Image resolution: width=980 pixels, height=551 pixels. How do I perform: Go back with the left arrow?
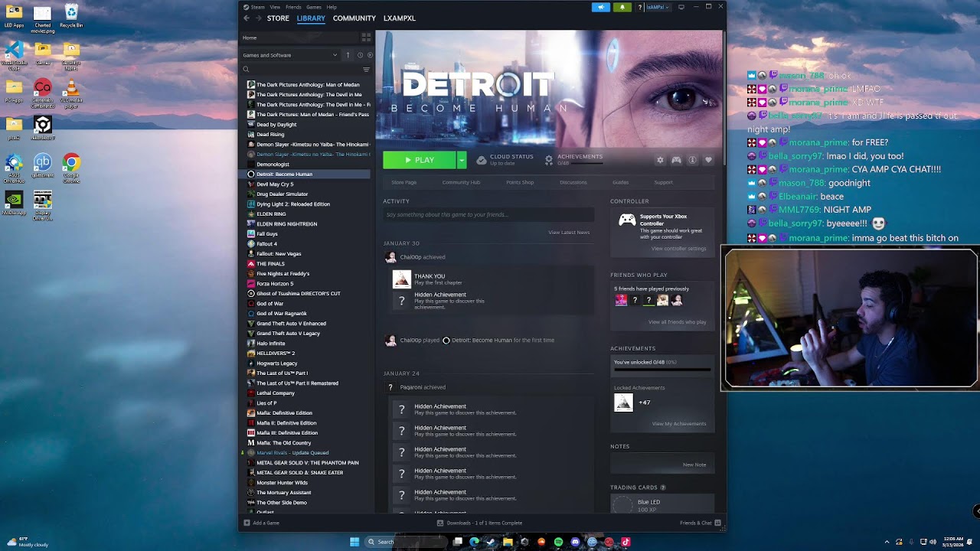tap(247, 18)
